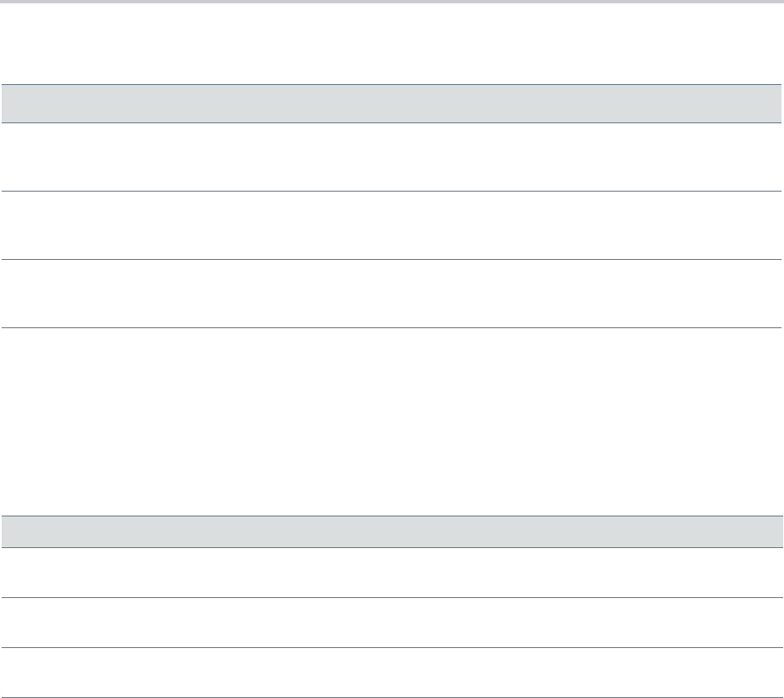This screenshot has height=698, width=784.
Task: Click the left end of upper table header
Action: (17, 103)
